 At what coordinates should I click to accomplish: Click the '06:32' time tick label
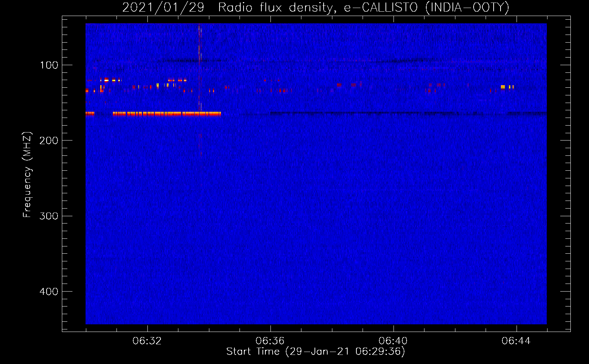pyautogui.click(x=147, y=341)
